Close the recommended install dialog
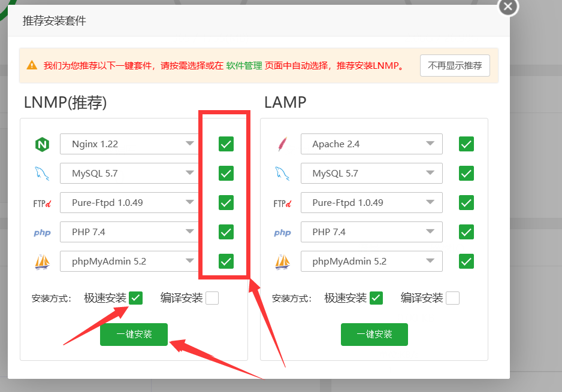This screenshot has width=562, height=392. coord(508,7)
